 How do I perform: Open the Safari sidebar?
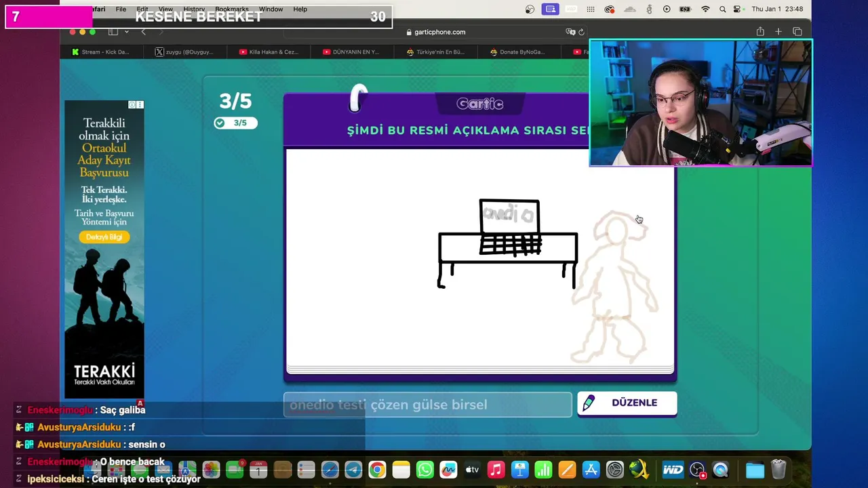pos(113,32)
